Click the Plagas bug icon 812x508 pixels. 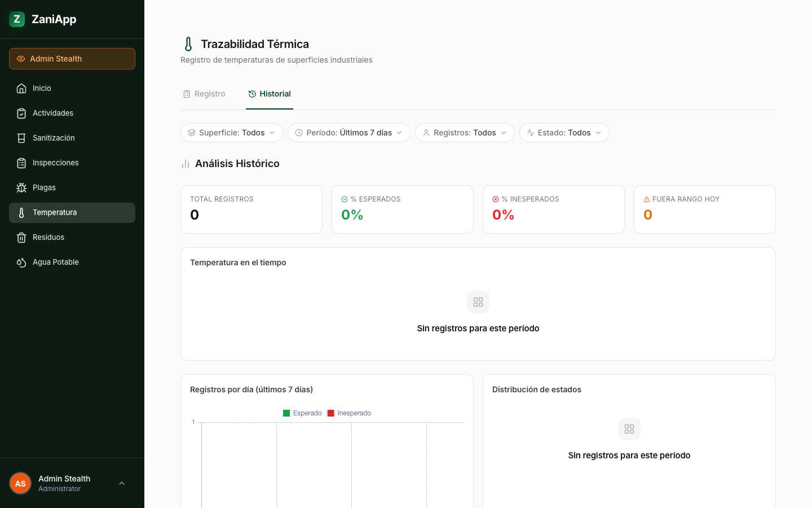pos(21,188)
